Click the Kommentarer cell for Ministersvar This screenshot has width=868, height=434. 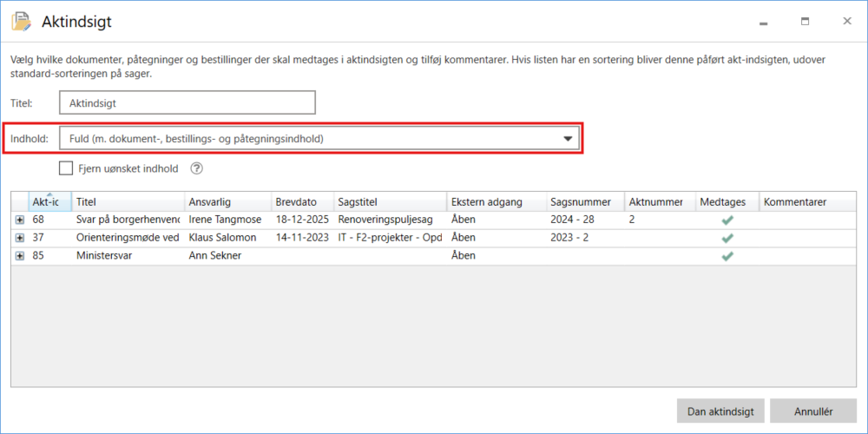[x=807, y=256]
